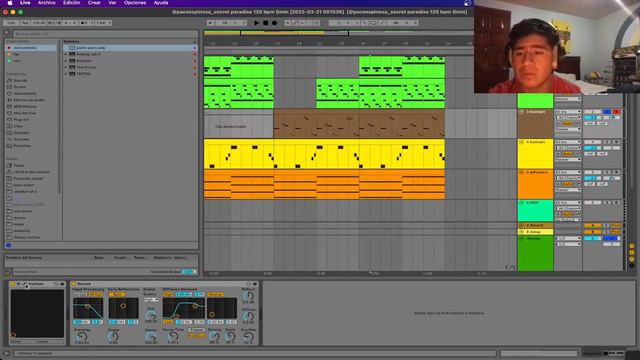
Task: Open the quantization 1 Bar dropdown
Action: 103,23
